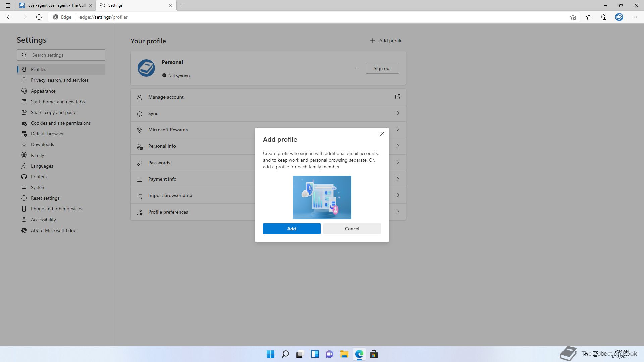Click Add profile link at top

point(386,41)
